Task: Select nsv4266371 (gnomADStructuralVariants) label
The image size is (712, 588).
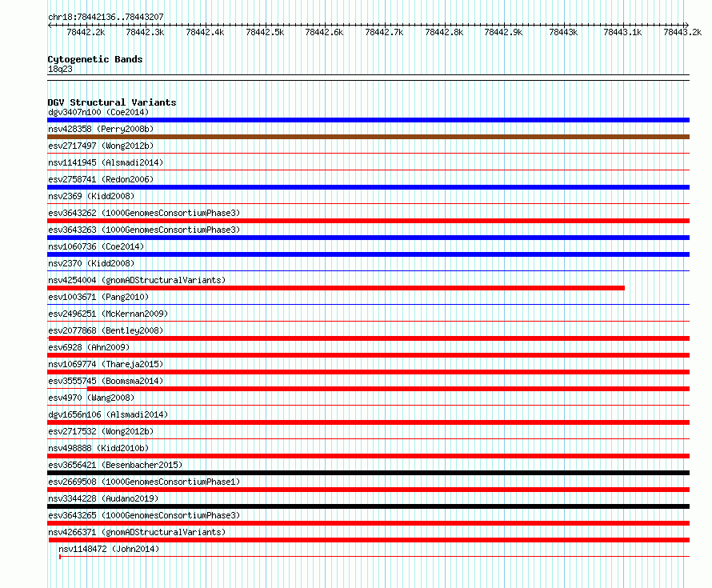Action: click(137, 532)
